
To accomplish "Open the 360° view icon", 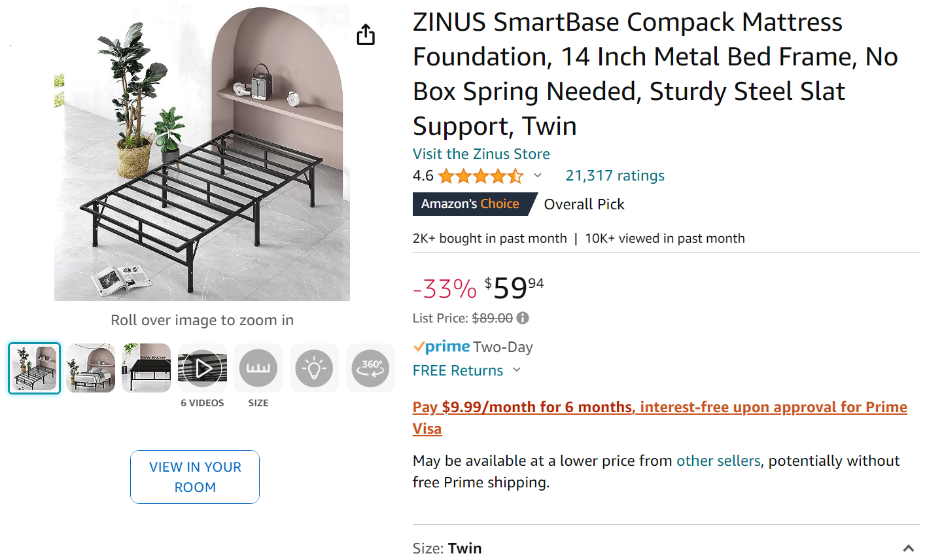I will (x=370, y=368).
